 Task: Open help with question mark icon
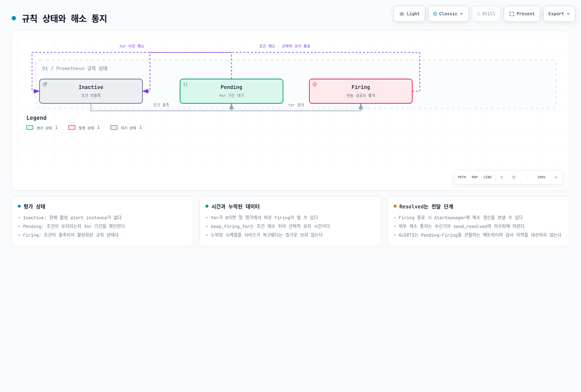point(513,177)
